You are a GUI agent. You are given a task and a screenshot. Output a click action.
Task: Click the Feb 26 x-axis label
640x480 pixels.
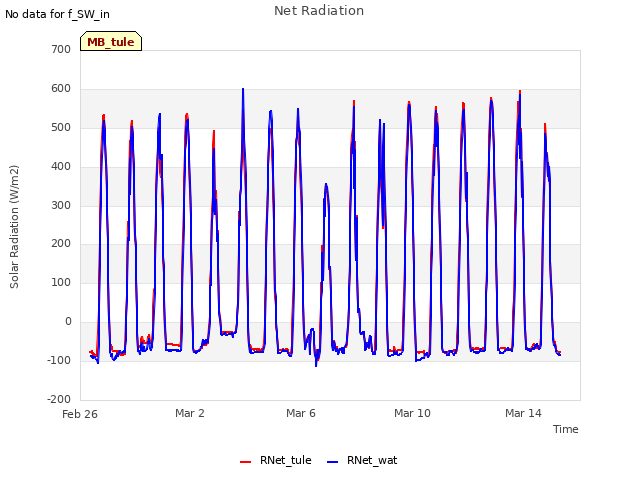click(x=80, y=414)
